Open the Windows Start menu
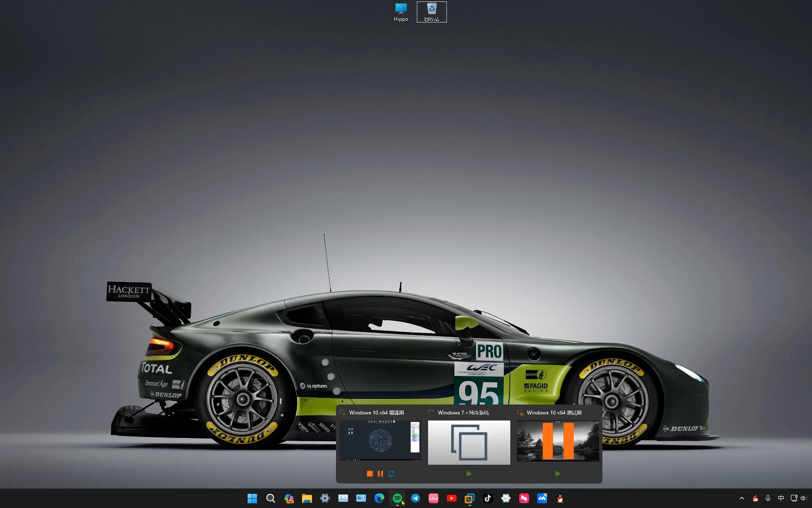 click(252, 498)
